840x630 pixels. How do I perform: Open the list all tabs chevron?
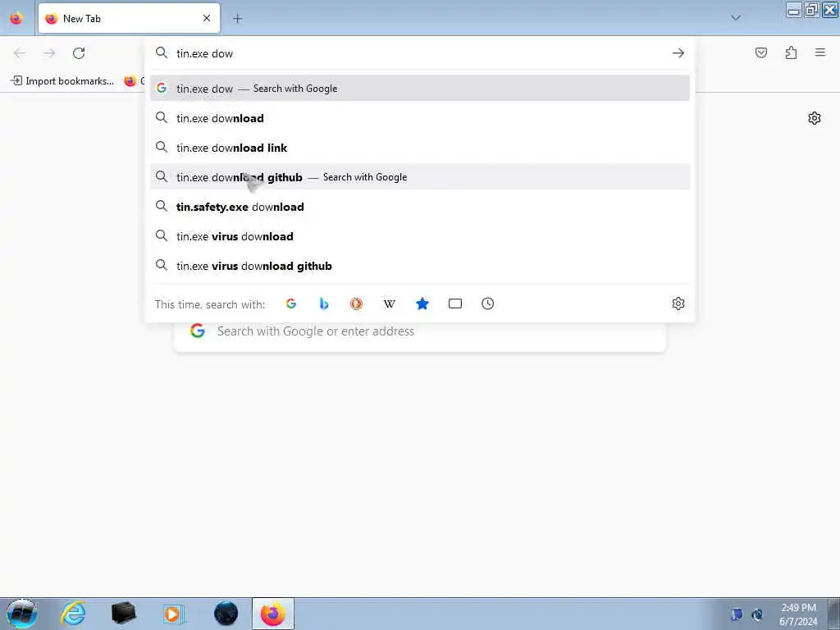pyautogui.click(x=736, y=18)
